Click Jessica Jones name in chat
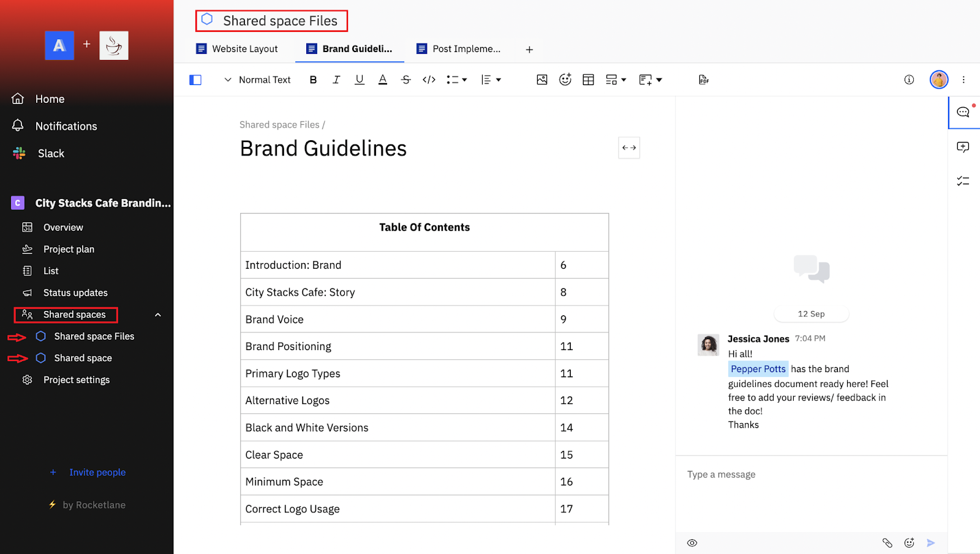 758,339
